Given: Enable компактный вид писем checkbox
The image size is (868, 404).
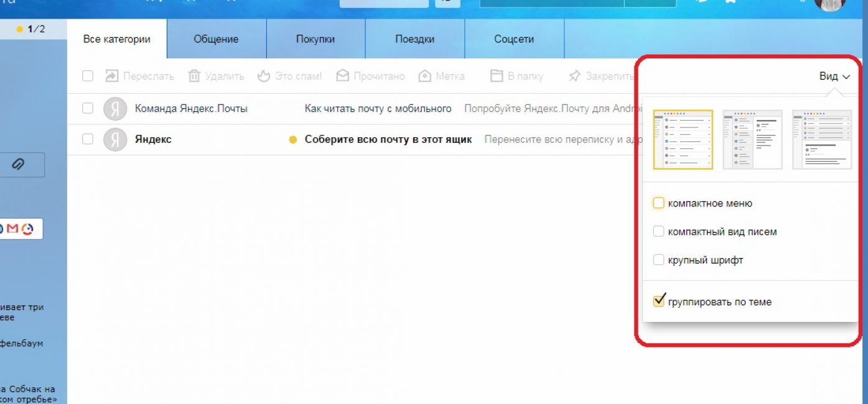Looking at the screenshot, I should pos(658,231).
